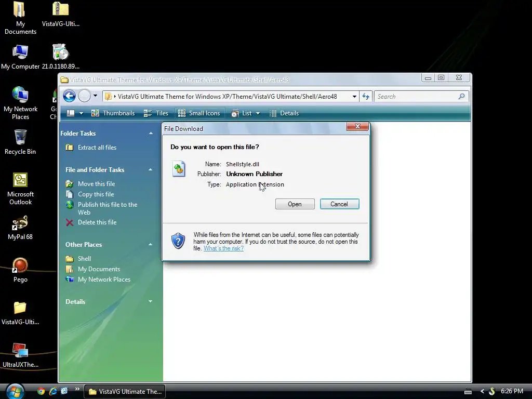Screen dimensions: 532x399
Task: Select UltraUXThe... desktop icon
Action: (20, 355)
